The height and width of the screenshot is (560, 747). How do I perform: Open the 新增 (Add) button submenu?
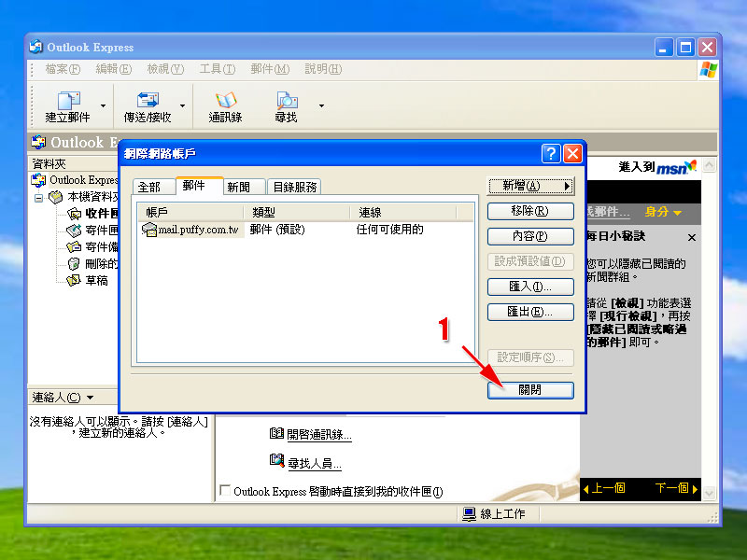pyautogui.click(x=529, y=187)
